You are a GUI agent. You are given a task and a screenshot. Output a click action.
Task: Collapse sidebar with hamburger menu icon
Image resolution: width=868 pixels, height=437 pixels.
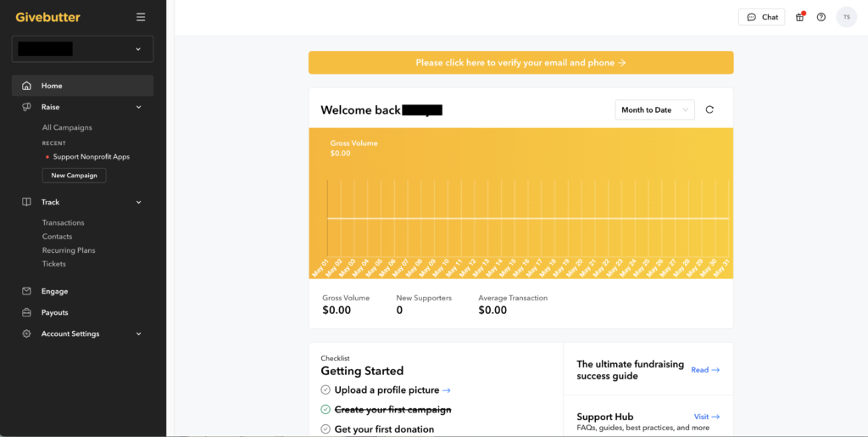coord(141,17)
